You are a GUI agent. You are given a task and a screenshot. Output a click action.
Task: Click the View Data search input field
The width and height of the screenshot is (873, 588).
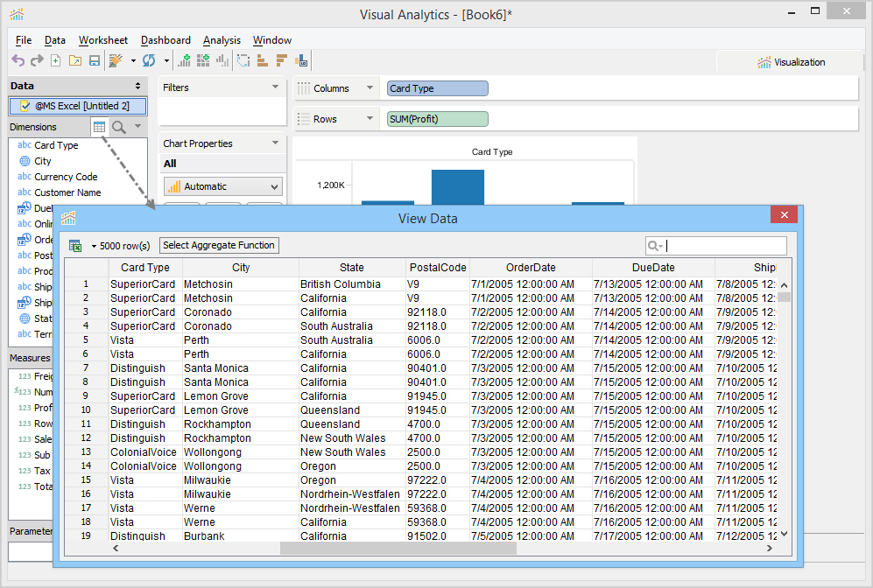coord(726,246)
